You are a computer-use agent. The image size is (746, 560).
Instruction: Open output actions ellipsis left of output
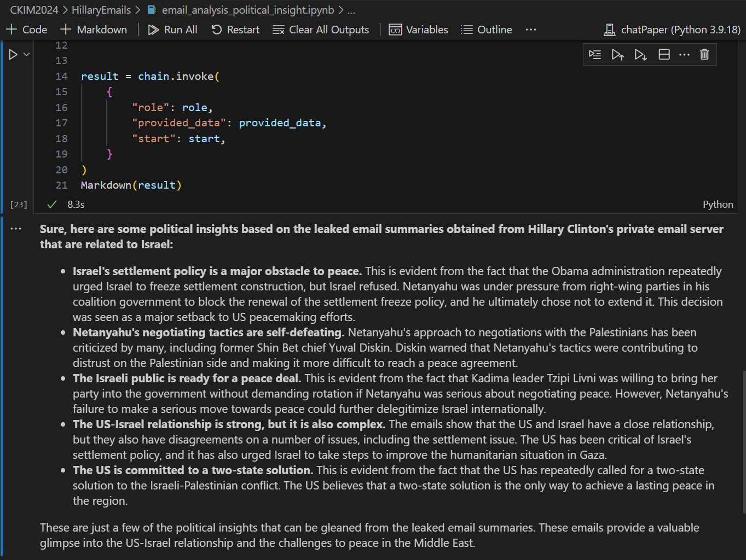click(16, 229)
